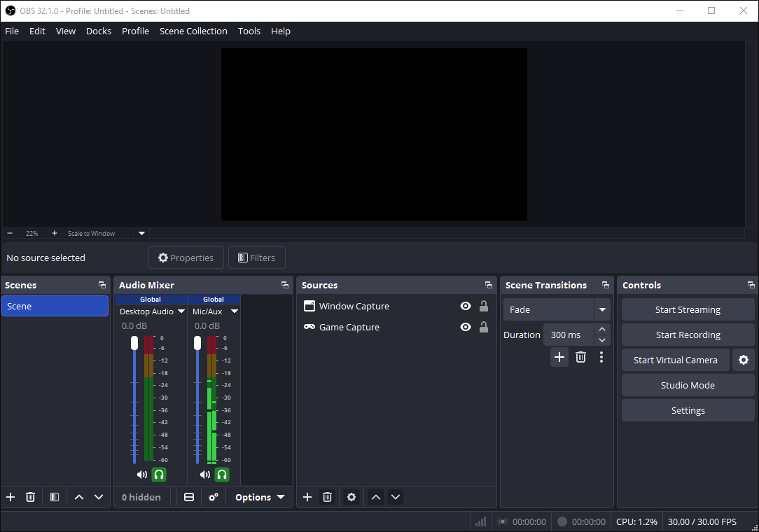Open the Scale to Window preview dropdown
Screen dimensions: 759x532
tap(141, 233)
